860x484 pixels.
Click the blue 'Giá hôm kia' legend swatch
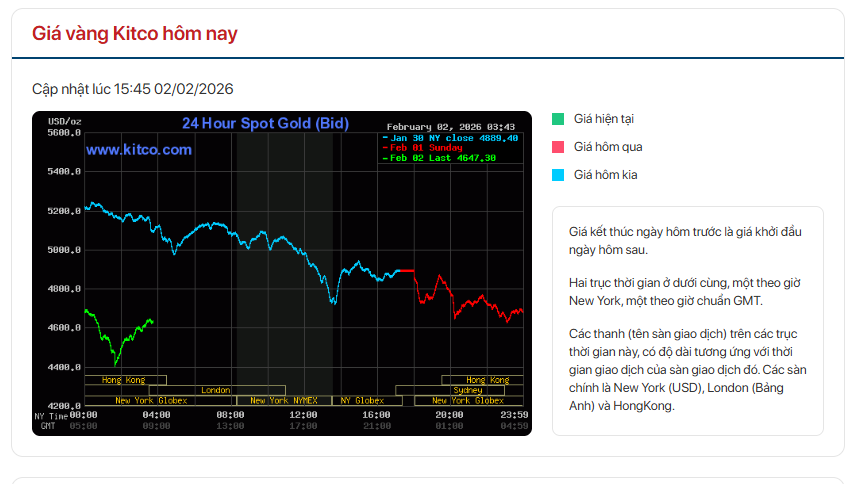pyautogui.click(x=558, y=175)
